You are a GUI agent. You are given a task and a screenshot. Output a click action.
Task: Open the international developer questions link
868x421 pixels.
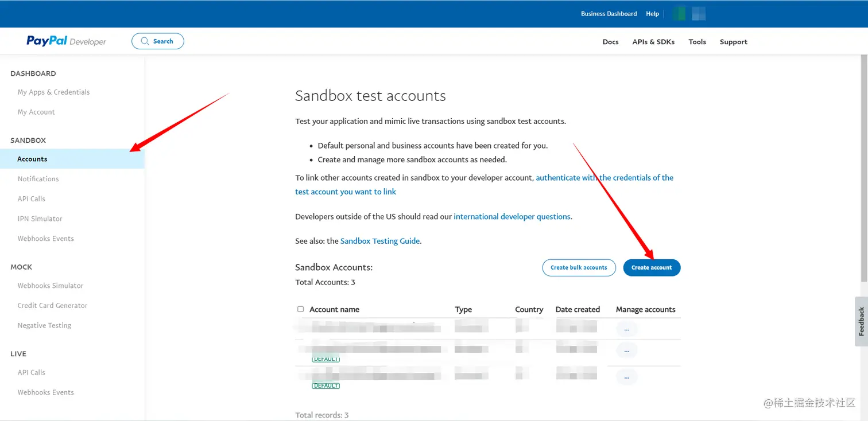[x=512, y=217]
